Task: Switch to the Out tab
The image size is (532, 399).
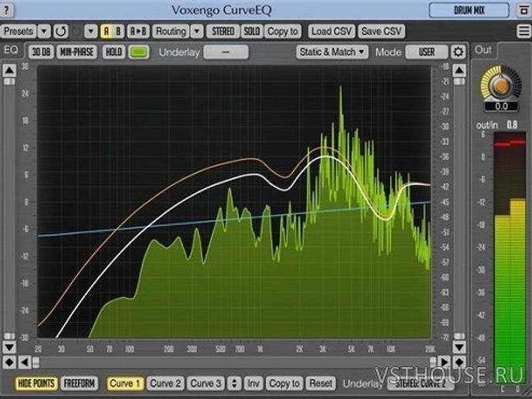Action: [483, 50]
